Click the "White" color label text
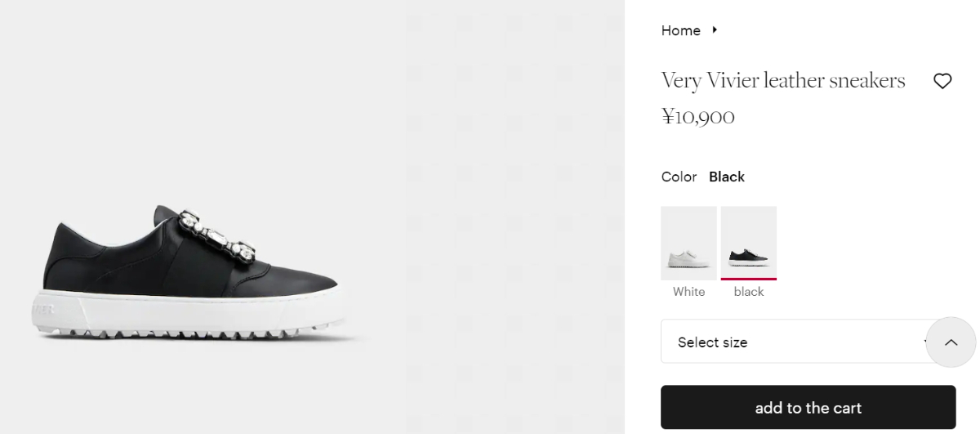Image resolution: width=980 pixels, height=434 pixels. (x=688, y=292)
